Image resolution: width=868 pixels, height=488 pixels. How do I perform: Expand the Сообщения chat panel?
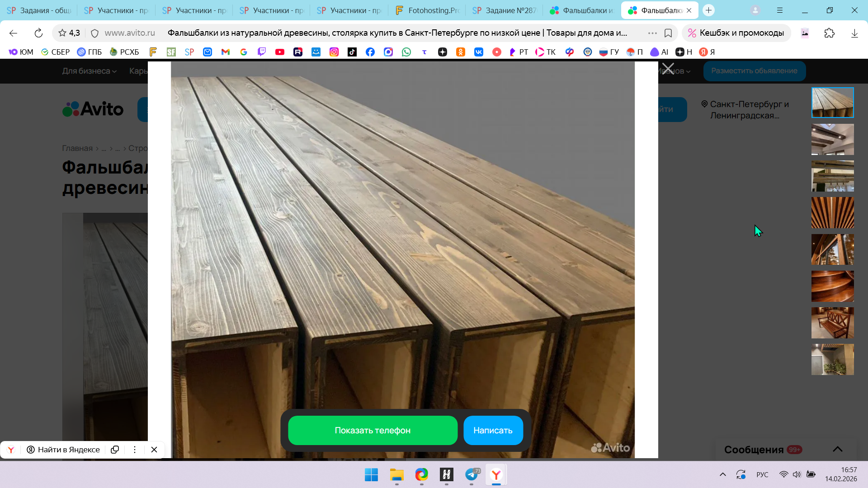(x=837, y=449)
